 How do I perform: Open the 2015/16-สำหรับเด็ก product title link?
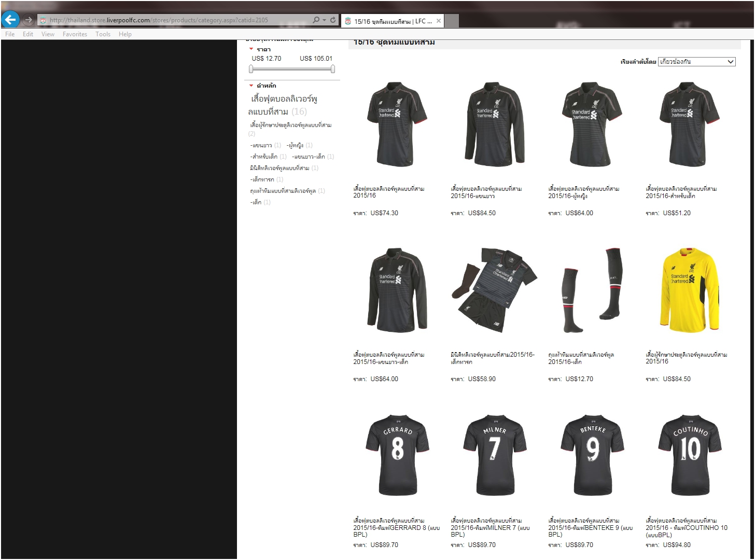click(x=681, y=192)
